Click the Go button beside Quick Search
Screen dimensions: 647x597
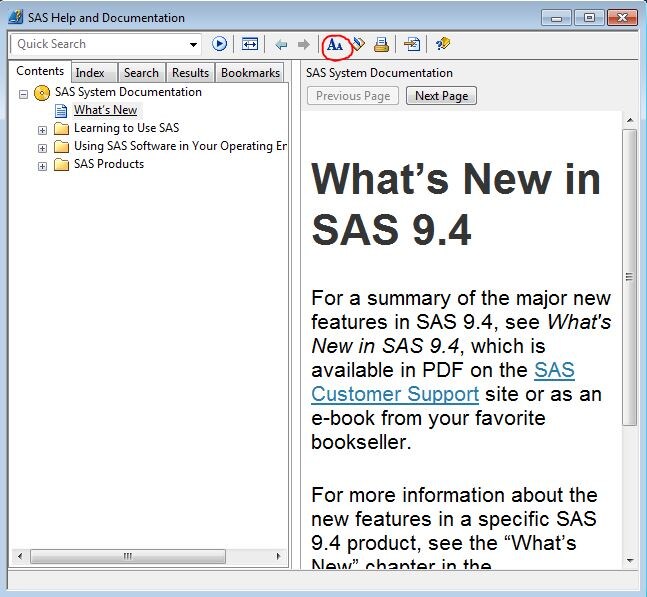(x=220, y=44)
